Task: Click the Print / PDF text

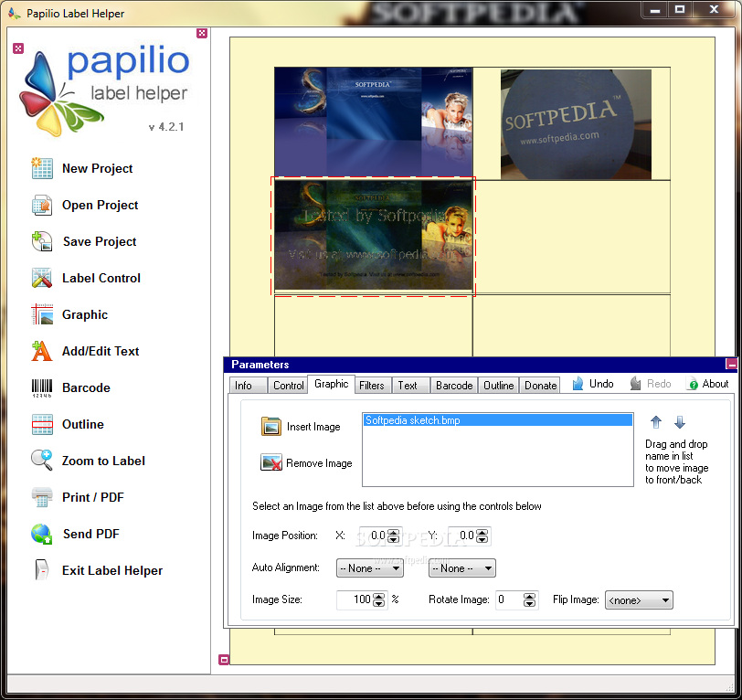Action: (93, 497)
